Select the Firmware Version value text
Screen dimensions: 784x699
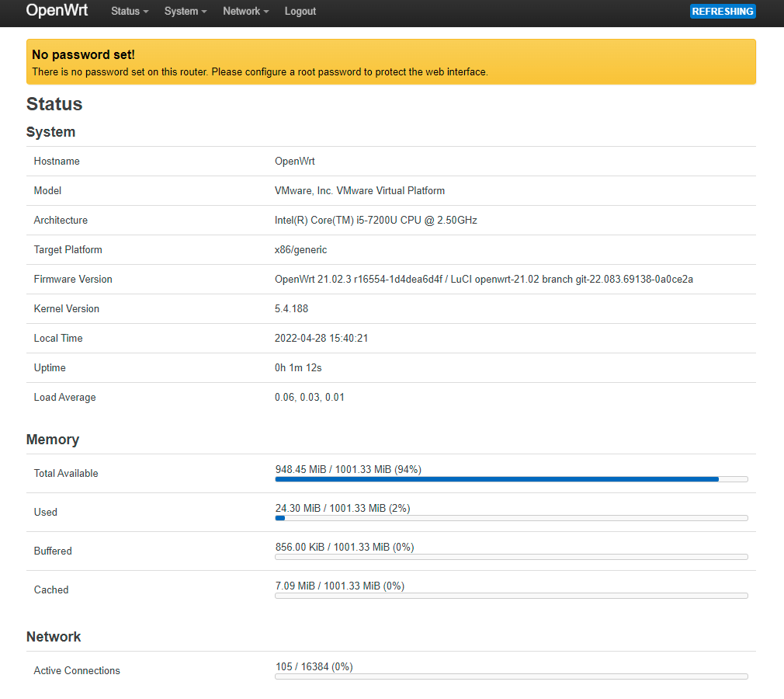click(484, 279)
